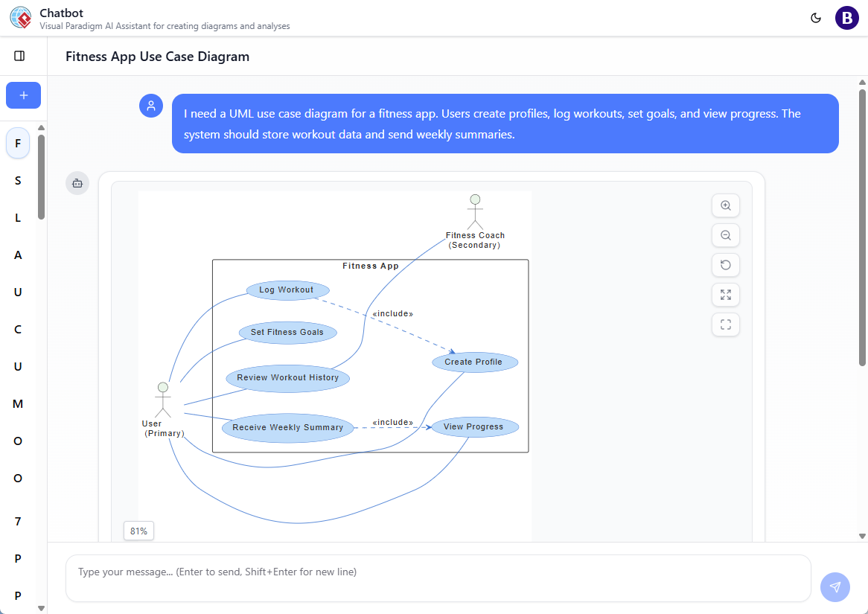Fit the diagram to screen using expand arrows
This screenshot has height=614, width=868.
725,295
